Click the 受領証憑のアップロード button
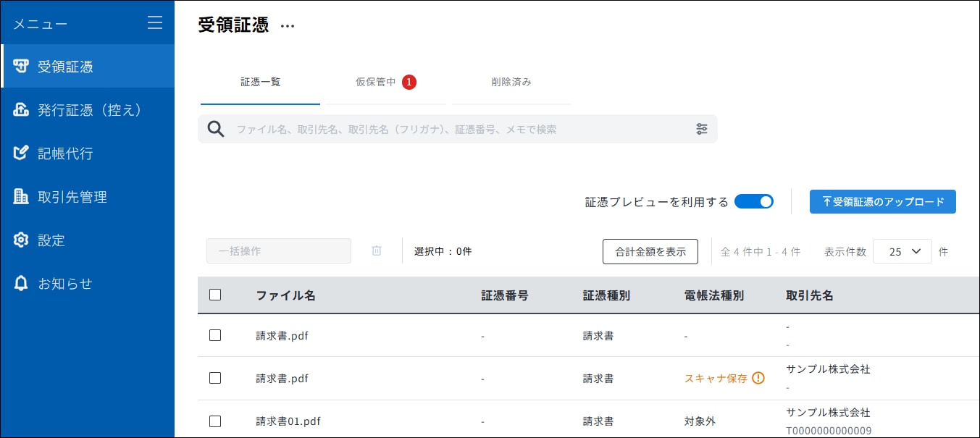The image size is (980, 438). [883, 202]
